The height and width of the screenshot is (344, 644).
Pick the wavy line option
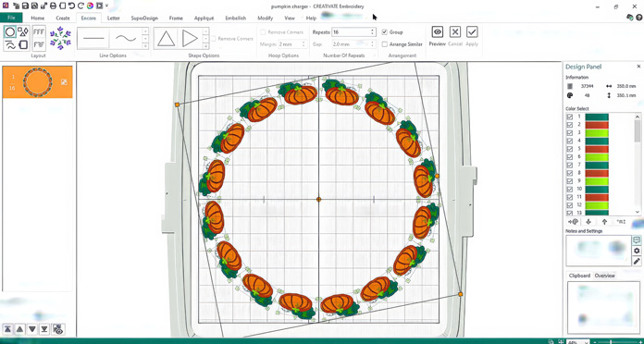(126, 39)
